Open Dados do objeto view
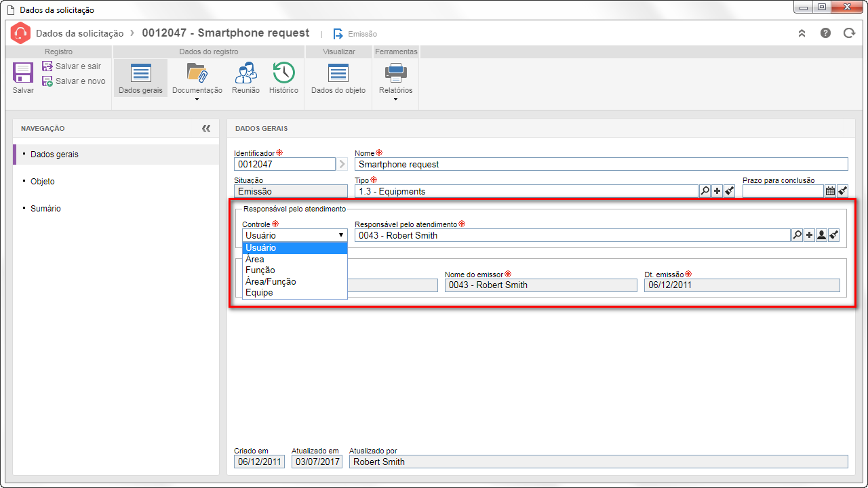868x488 pixels. 338,78
